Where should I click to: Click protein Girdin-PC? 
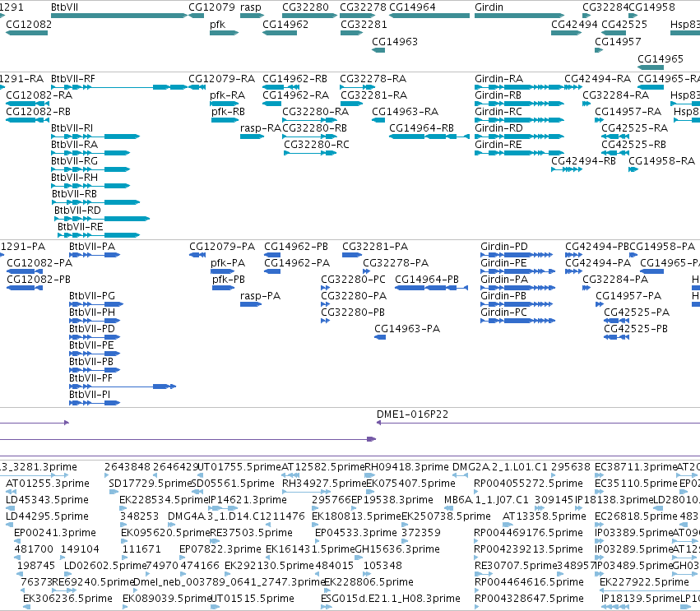coord(503,312)
